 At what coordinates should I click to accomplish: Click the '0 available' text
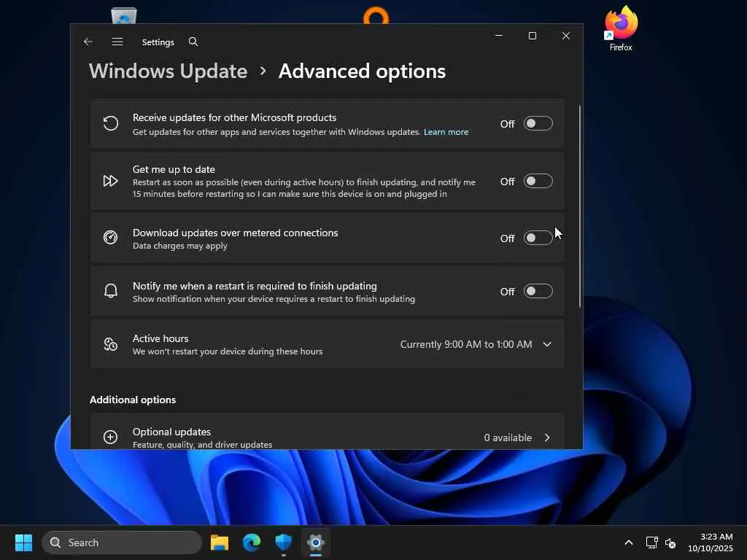(508, 437)
